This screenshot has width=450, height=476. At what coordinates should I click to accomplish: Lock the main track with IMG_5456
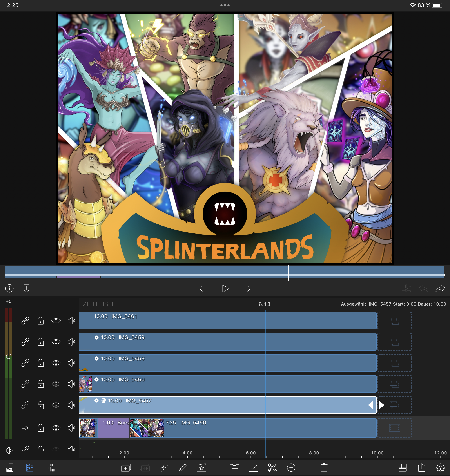click(x=40, y=428)
